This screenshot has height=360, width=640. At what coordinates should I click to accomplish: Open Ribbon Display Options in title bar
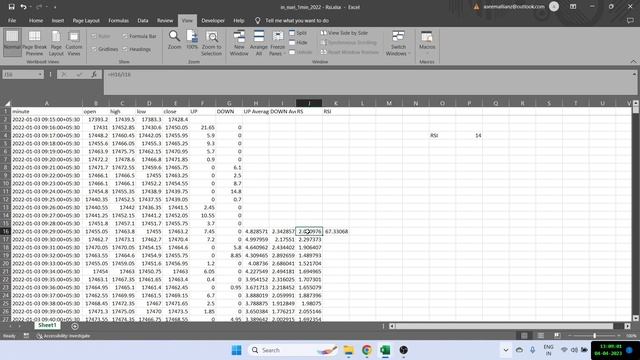pos(573,7)
